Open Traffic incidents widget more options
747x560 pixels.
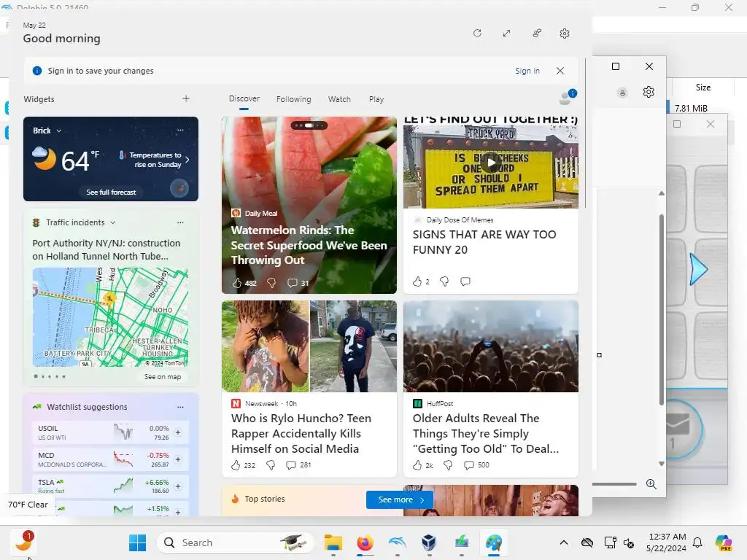click(x=180, y=222)
